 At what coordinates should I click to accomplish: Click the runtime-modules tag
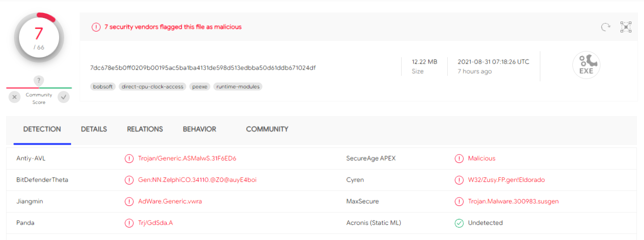pos(238,86)
